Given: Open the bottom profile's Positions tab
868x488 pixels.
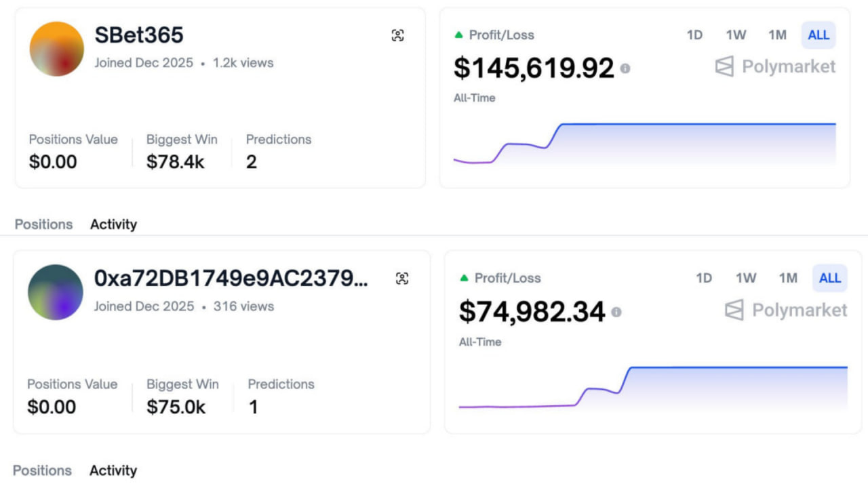Looking at the screenshot, I should [x=42, y=470].
